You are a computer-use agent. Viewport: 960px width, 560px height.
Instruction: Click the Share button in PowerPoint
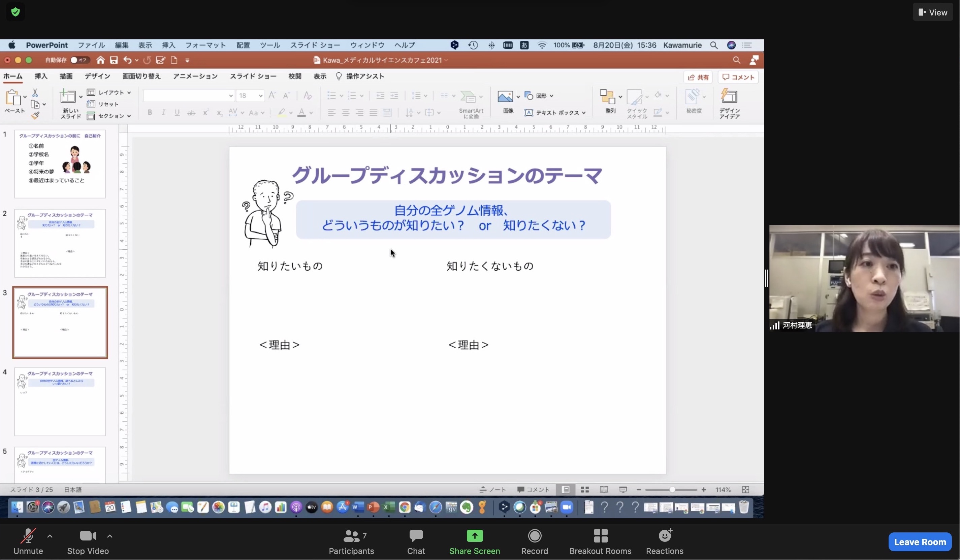[698, 77]
